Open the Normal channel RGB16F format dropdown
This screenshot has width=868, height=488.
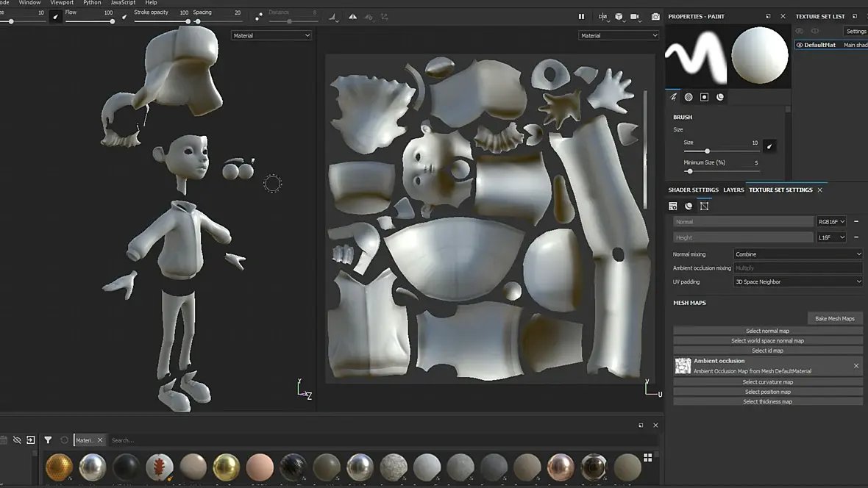832,222
